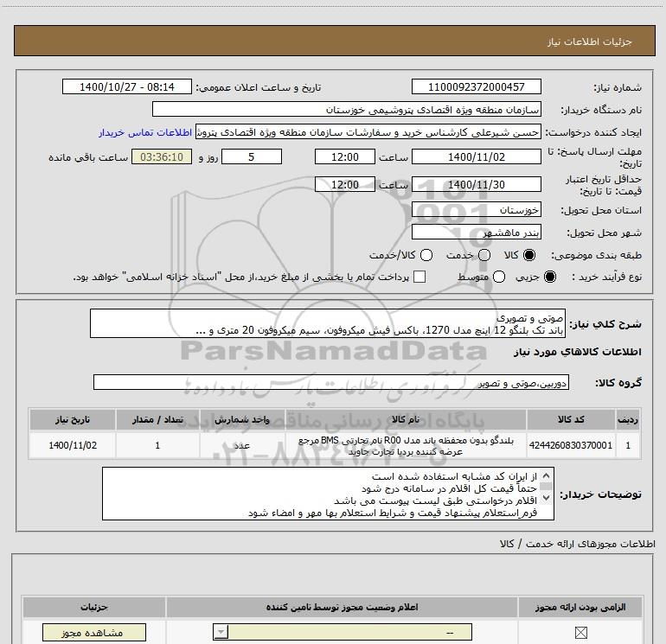
Task: Click the price validity time 12:00 field
Action: pos(345,184)
